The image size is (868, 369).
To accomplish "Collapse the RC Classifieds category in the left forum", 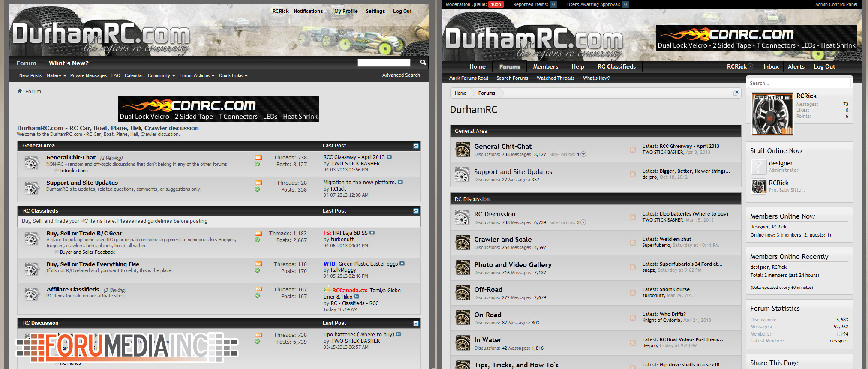I will click(416, 211).
